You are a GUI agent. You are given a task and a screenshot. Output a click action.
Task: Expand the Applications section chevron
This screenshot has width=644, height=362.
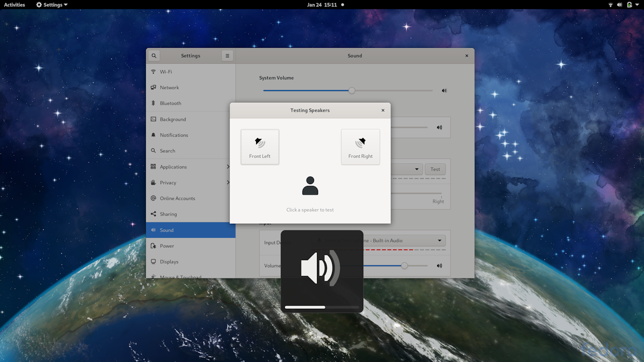228,166
